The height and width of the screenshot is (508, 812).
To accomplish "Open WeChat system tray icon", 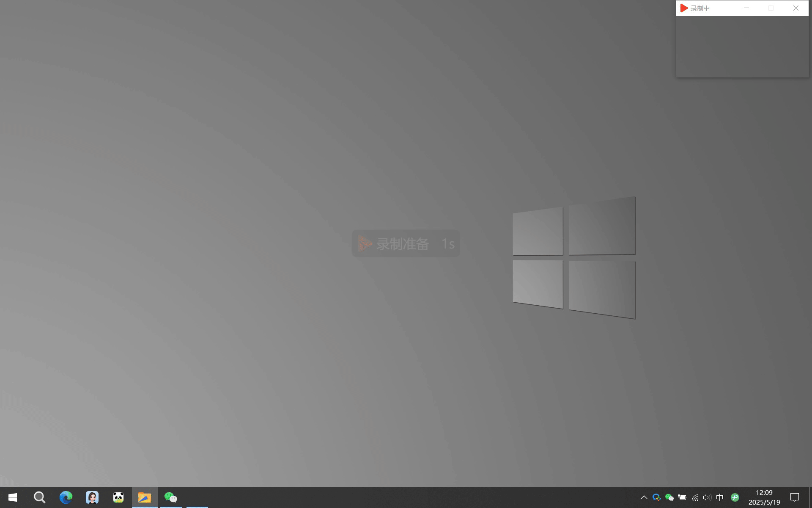I will [669, 497].
